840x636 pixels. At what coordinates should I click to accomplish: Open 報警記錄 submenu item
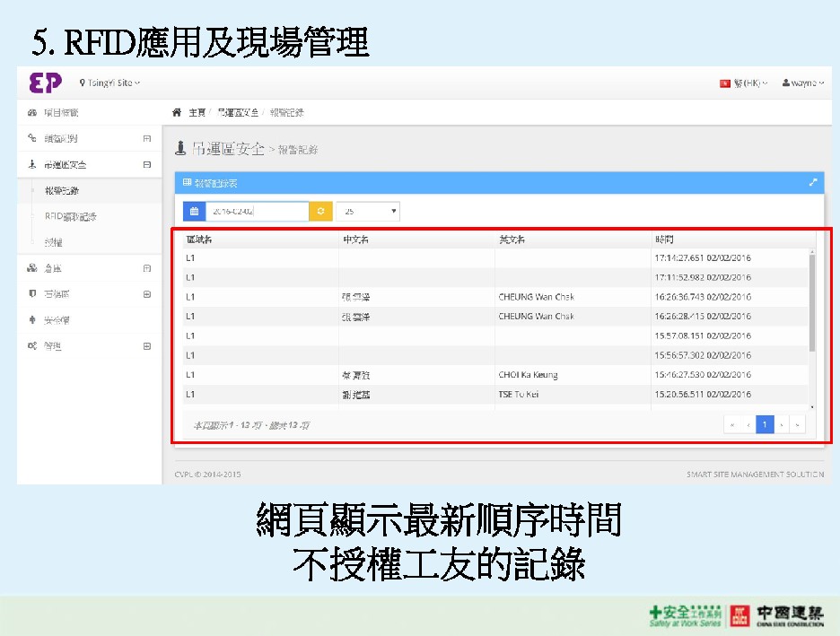pyautogui.click(x=62, y=190)
